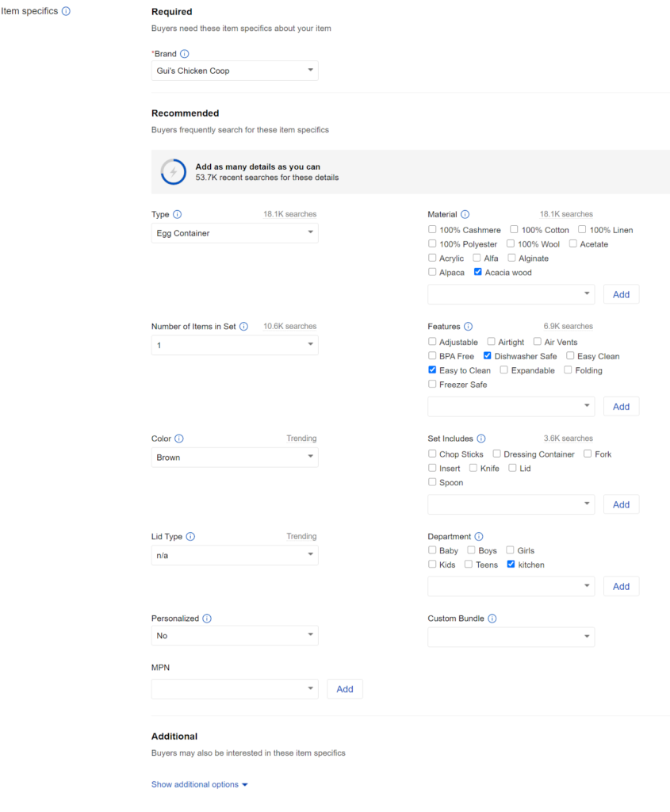Open the Brand dropdown

[x=235, y=71]
